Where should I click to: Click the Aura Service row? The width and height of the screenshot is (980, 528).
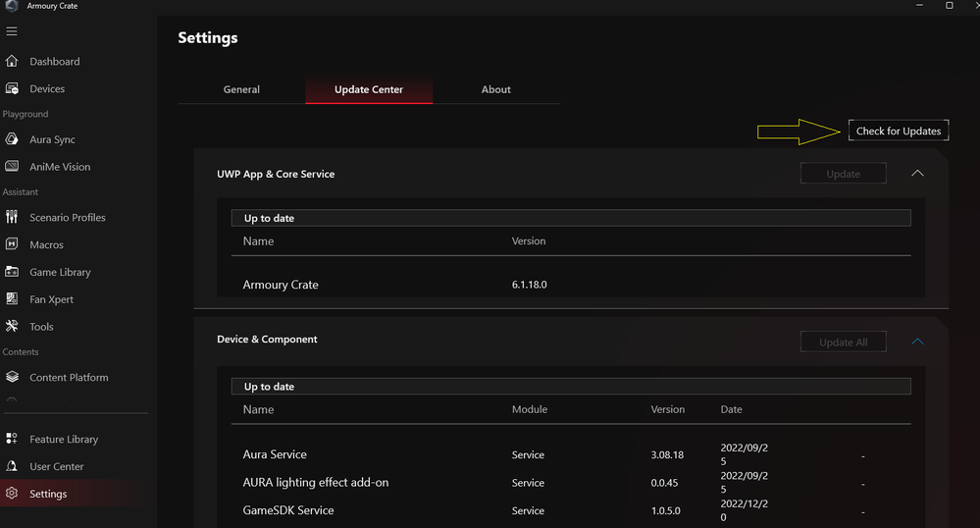(x=571, y=454)
